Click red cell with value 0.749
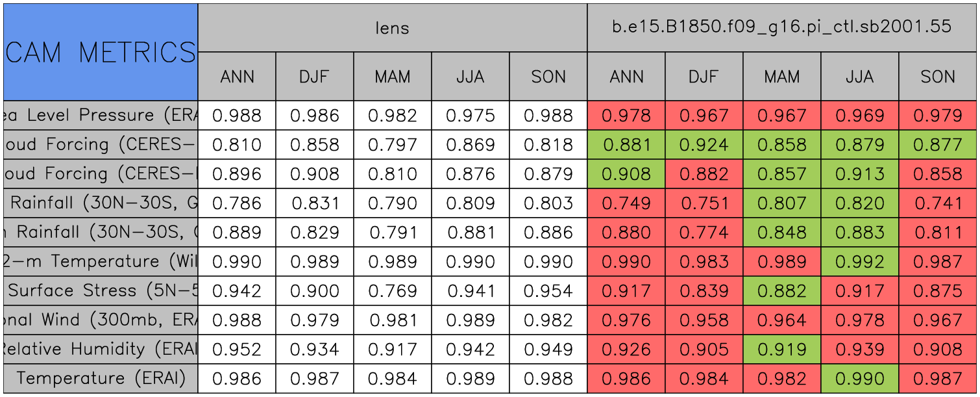980x397 pixels. (x=626, y=203)
